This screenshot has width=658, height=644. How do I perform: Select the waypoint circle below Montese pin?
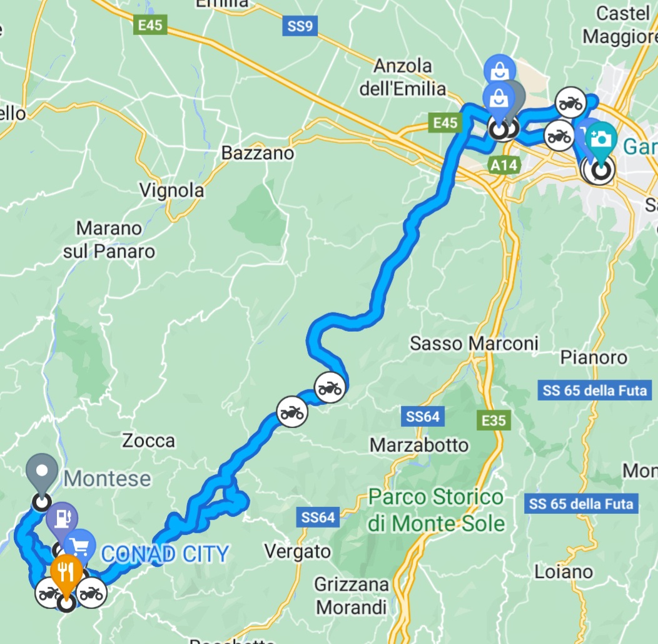click(42, 502)
